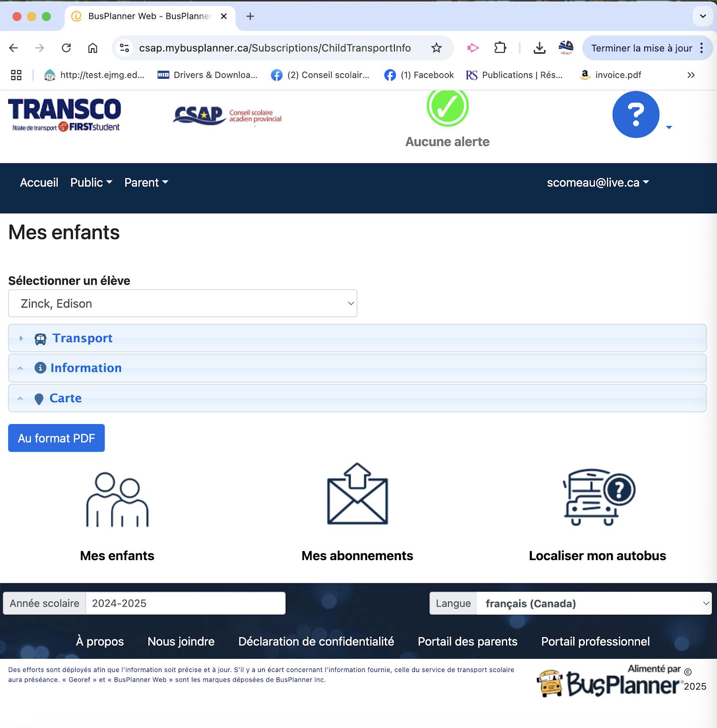
Task: Open the À propos footer link
Action: [x=100, y=642]
